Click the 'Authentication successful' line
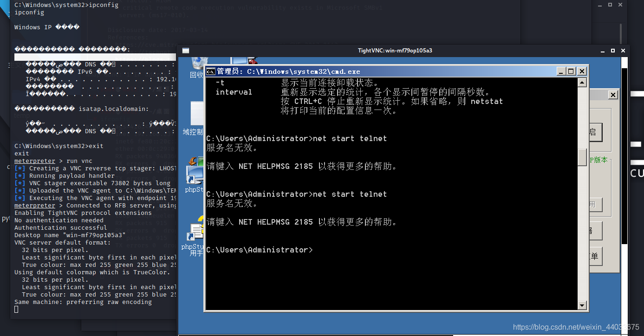Viewport: 644px width, 336px height. [x=61, y=228]
